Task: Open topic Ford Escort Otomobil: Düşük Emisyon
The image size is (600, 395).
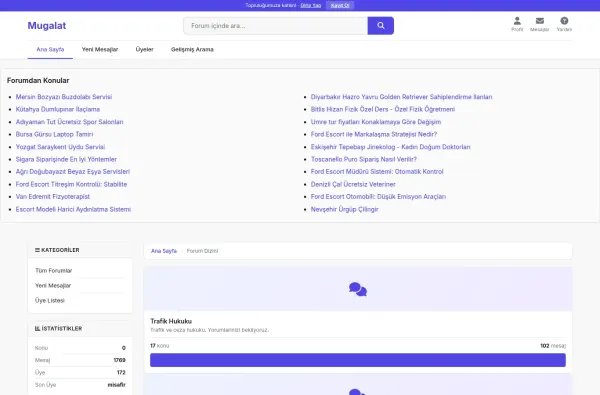Action: (x=378, y=197)
